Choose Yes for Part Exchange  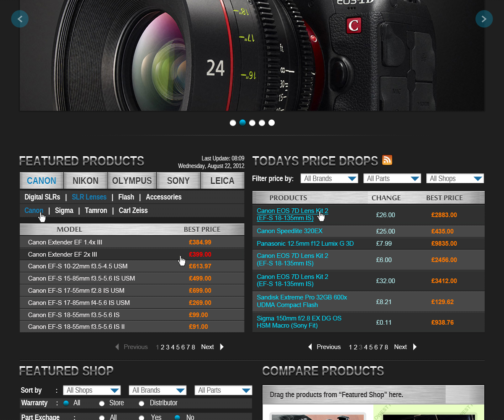pyautogui.click(x=142, y=417)
